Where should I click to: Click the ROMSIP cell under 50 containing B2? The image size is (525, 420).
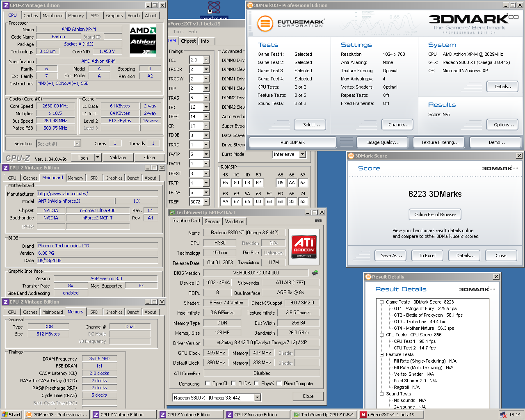258,183
